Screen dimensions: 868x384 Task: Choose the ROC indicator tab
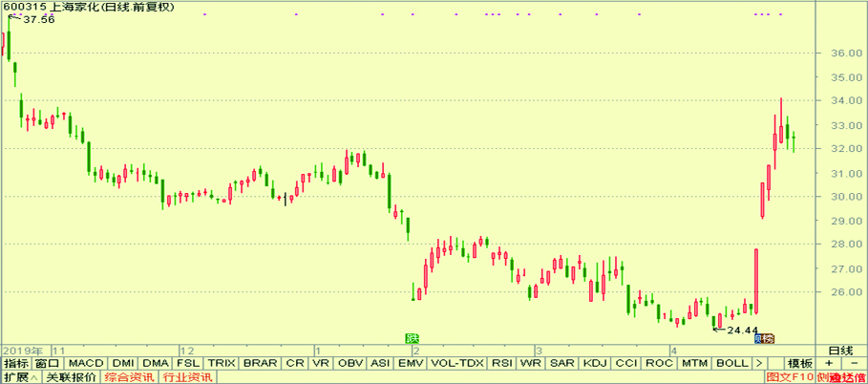(659, 364)
